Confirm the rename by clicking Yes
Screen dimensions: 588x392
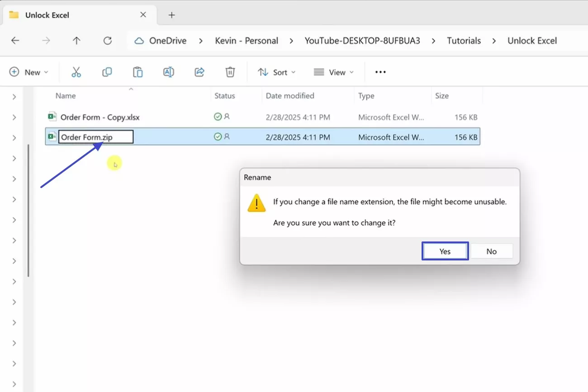click(445, 251)
